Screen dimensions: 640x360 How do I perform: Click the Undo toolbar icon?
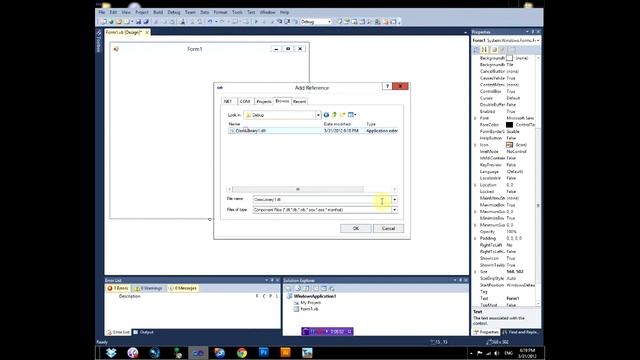click(x=210, y=22)
